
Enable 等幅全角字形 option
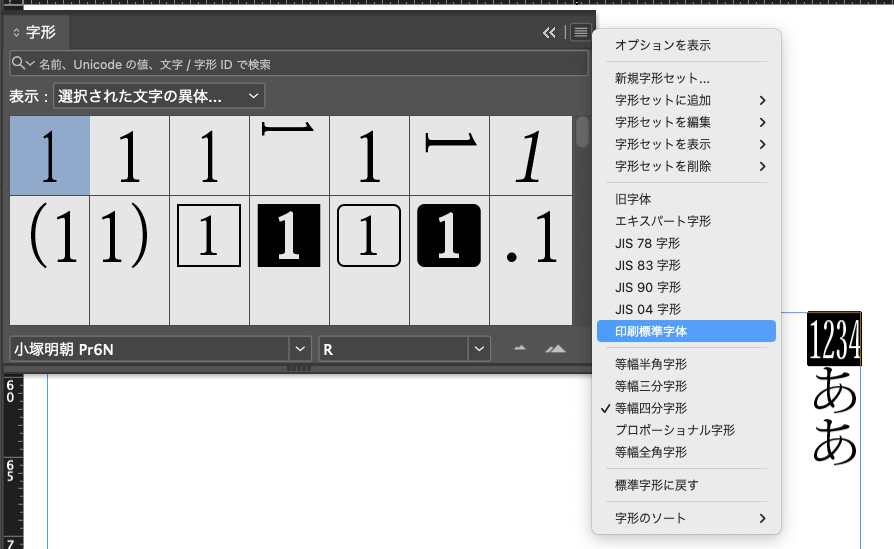tap(651, 452)
